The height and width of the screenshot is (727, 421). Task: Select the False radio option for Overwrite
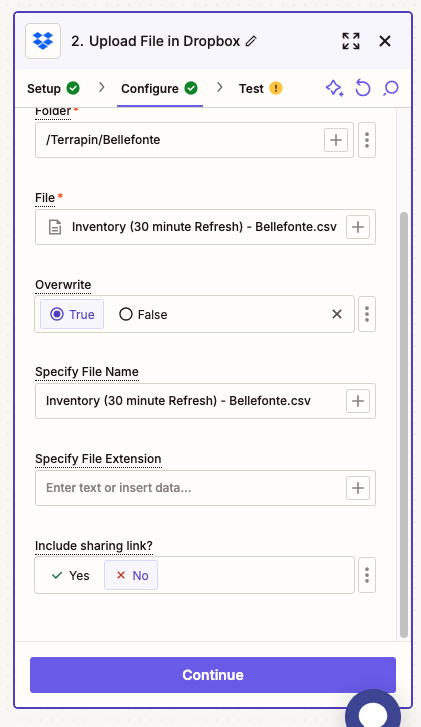(143, 314)
